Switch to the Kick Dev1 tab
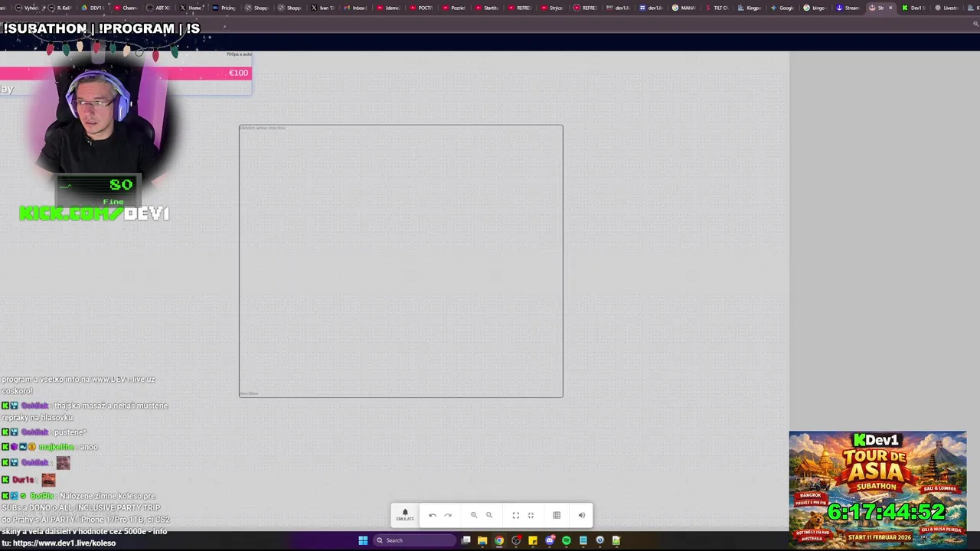 tap(913, 8)
